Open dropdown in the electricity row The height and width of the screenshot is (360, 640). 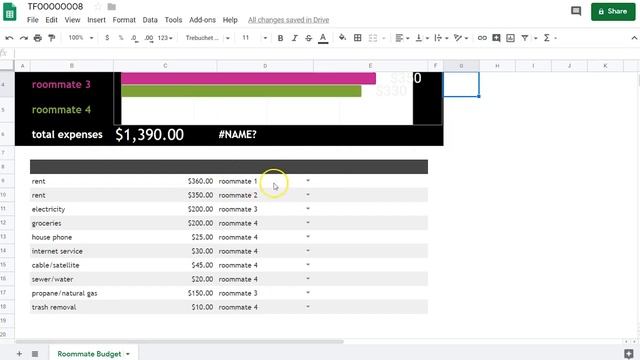[x=308, y=209]
